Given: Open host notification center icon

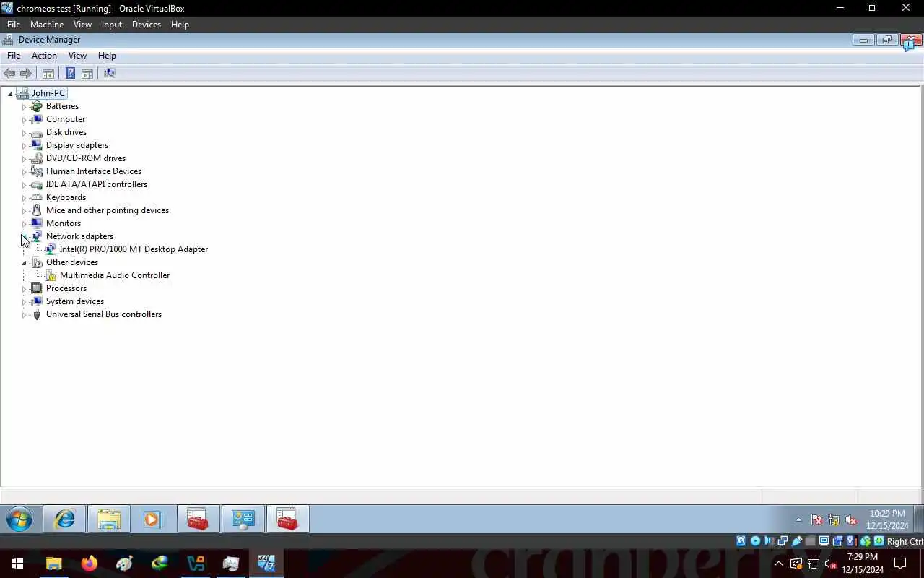Looking at the screenshot, I should (x=900, y=564).
